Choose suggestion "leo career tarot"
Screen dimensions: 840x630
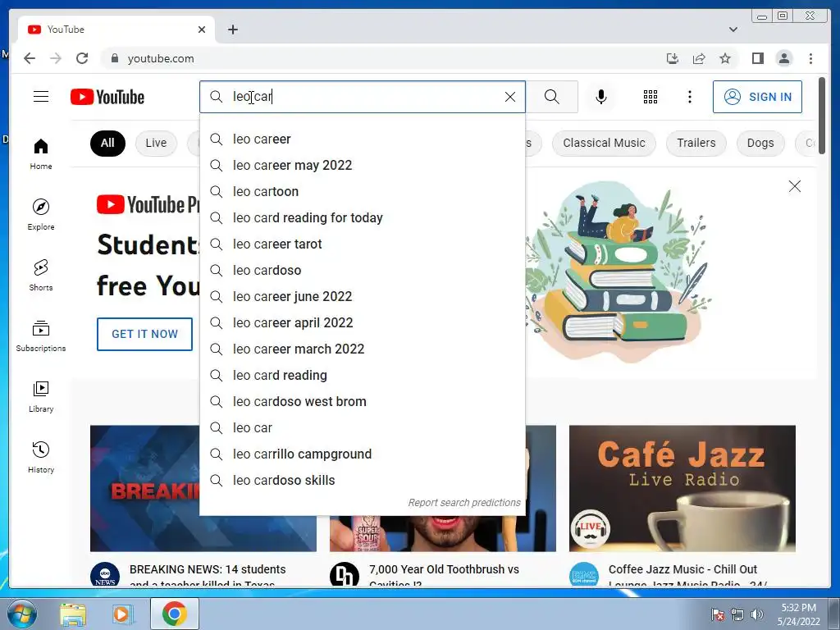pyautogui.click(x=363, y=244)
